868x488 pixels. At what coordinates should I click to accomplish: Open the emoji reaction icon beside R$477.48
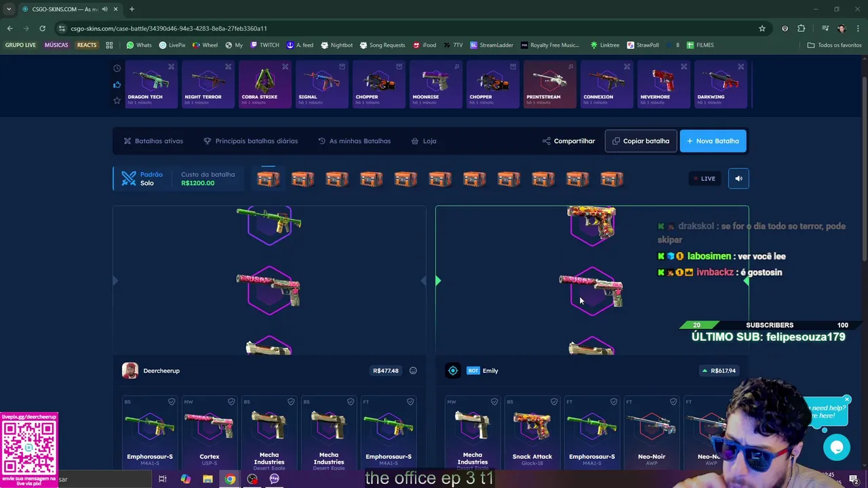[x=413, y=371]
